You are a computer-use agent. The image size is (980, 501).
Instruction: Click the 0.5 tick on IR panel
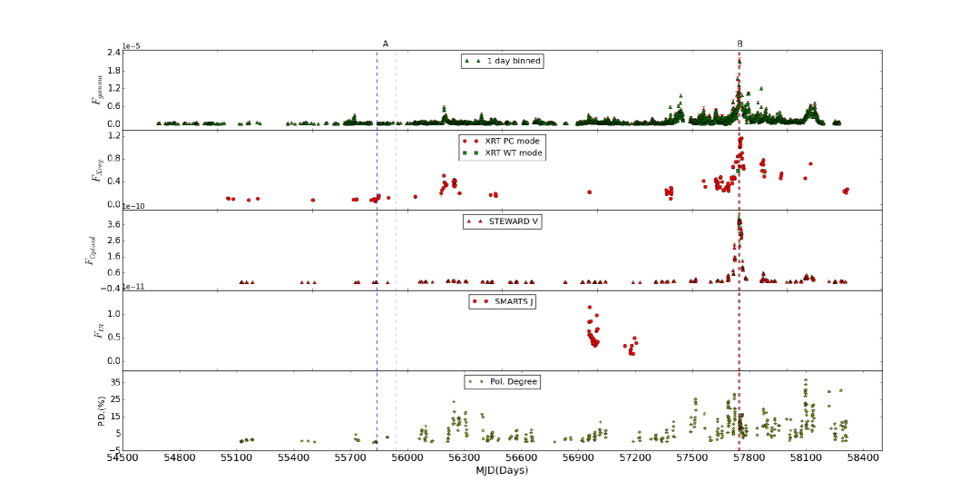point(113,338)
